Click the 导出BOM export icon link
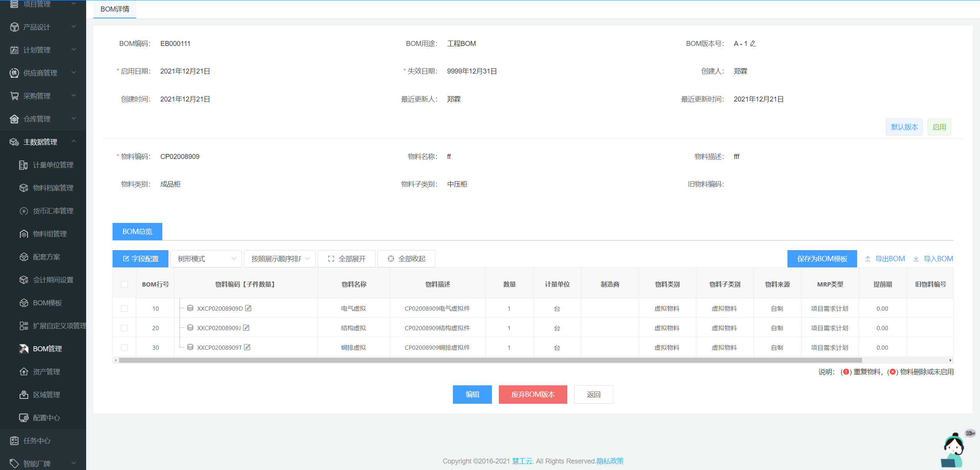 coord(885,259)
